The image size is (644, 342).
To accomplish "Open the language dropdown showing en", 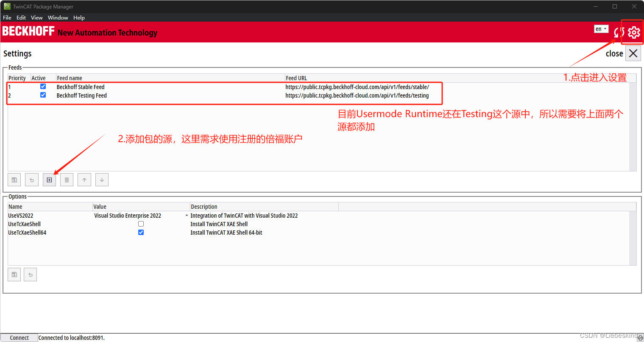I will (x=601, y=29).
